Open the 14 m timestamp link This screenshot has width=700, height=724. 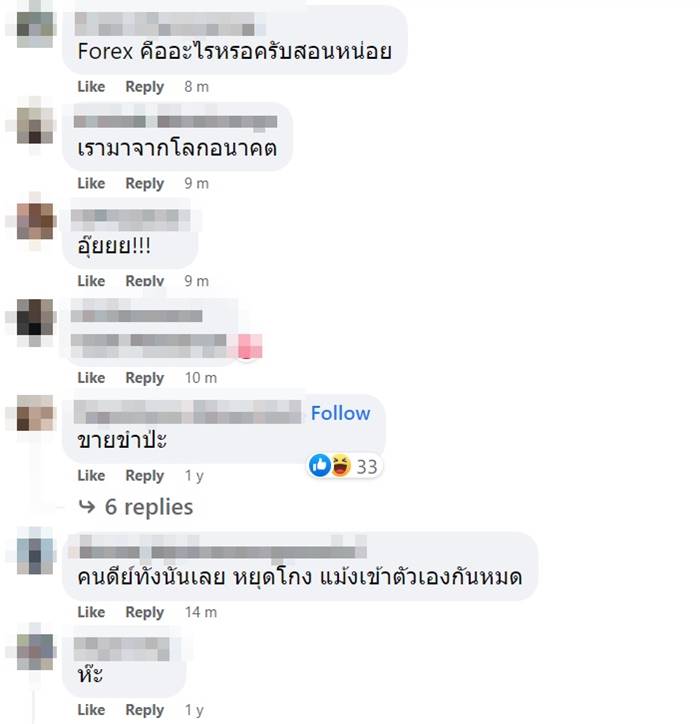click(x=201, y=612)
